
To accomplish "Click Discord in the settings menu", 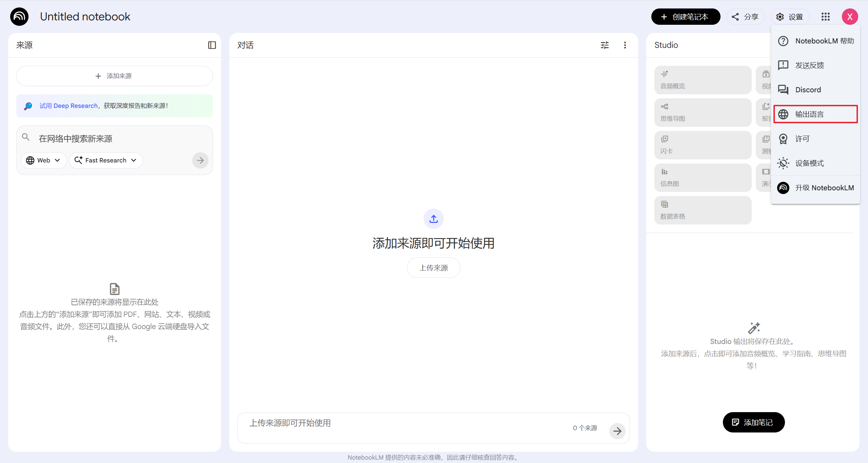I will point(815,90).
